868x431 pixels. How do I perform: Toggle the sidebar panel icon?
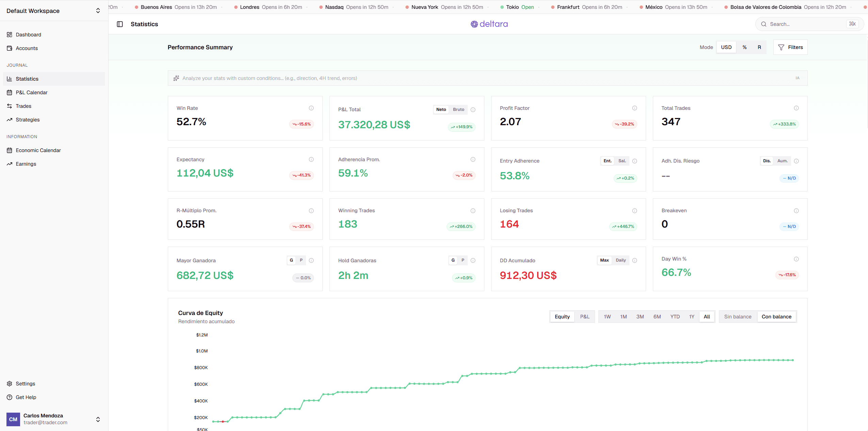[120, 24]
